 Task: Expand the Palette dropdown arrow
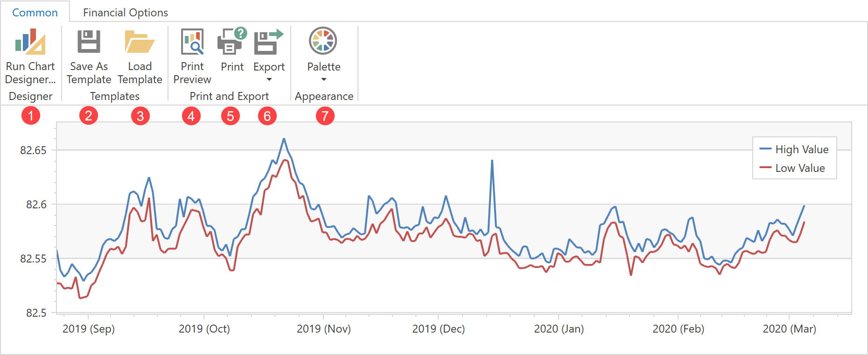pyautogui.click(x=324, y=79)
